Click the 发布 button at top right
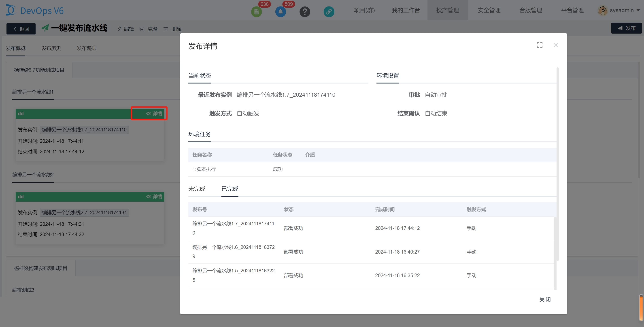The width and height of the screenshot is (644, 327). (626, 28)
